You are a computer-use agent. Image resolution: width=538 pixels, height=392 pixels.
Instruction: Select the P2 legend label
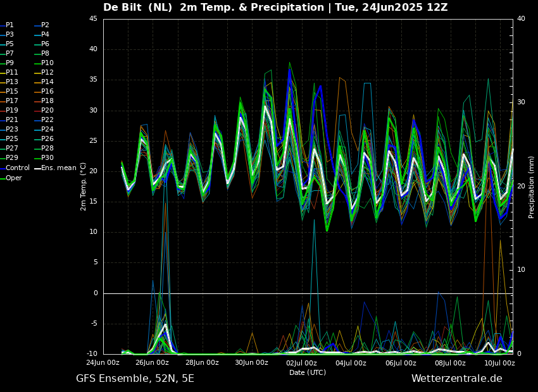pyautogui.click(x=45, y=25)
